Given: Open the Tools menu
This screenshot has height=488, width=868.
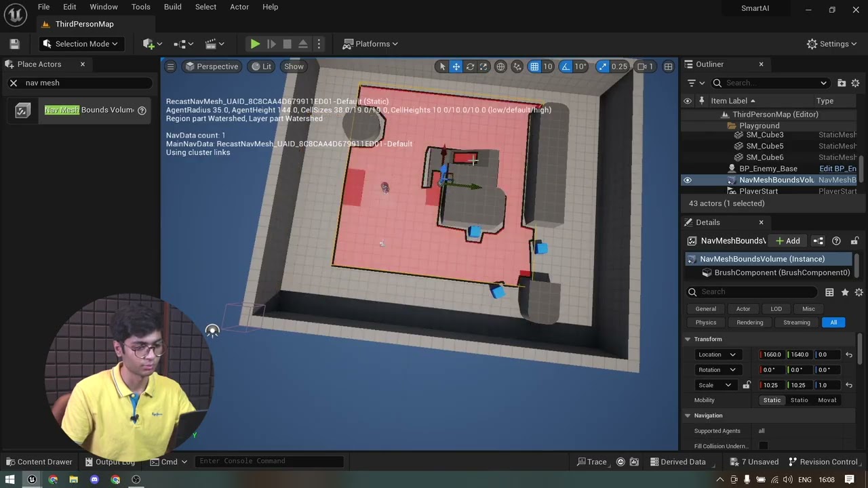Looking at the screenshot, I should pyautogui.click(x=141, y=7).
